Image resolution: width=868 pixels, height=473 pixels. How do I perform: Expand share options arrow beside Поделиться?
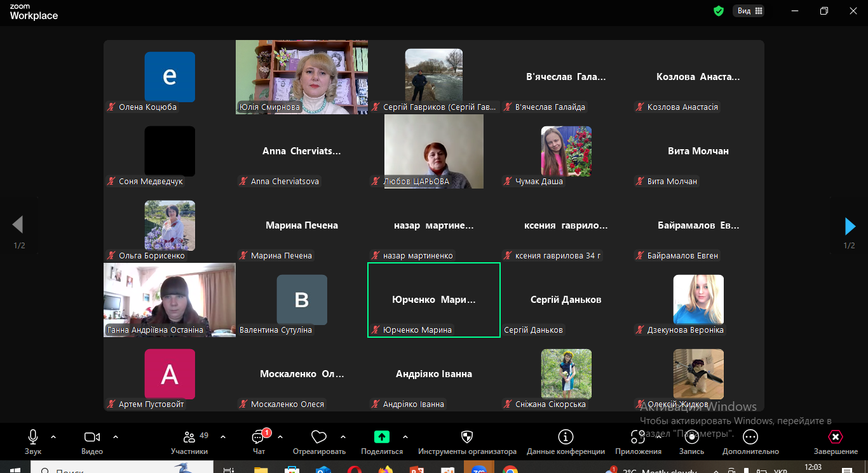point(405,437)
